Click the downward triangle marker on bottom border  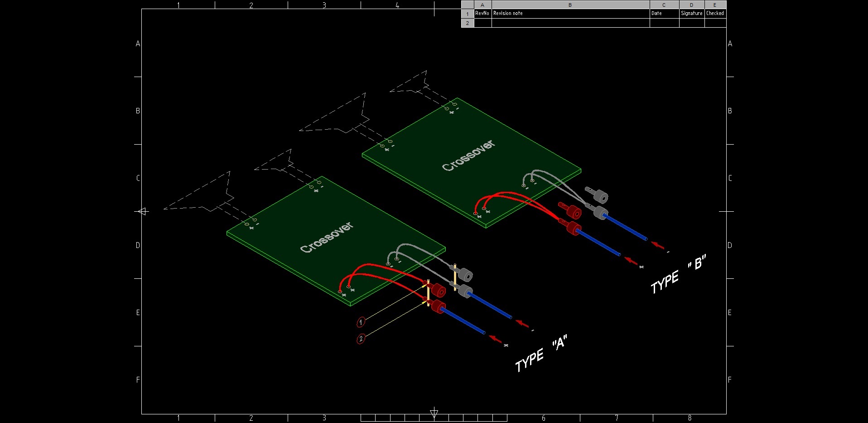tap(434, 413)
